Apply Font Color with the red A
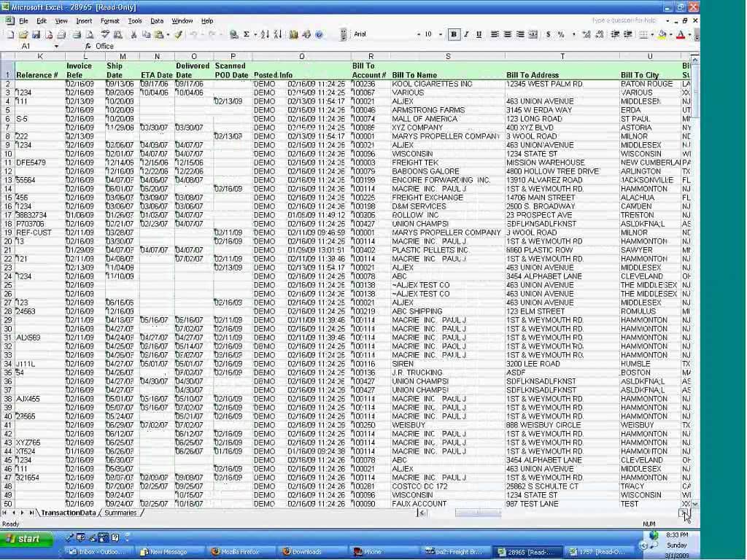The image size is (747, 560). (x=681, y=34)
